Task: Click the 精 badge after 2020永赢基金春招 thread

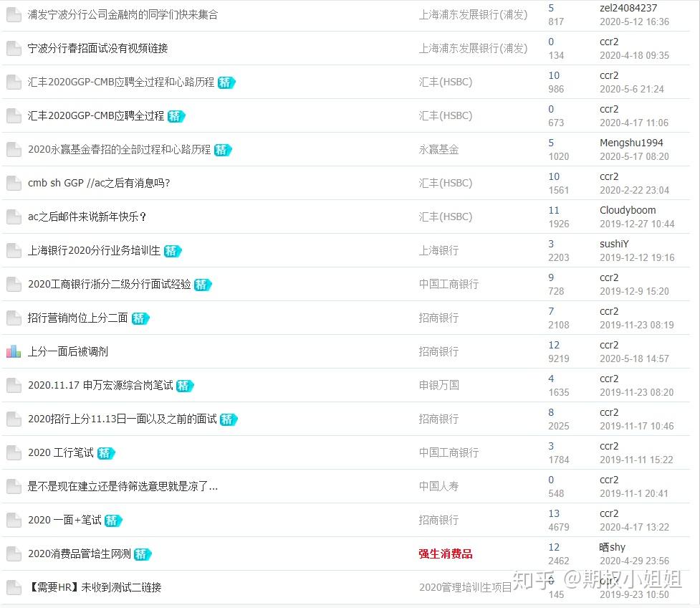Action: [223, 150]
